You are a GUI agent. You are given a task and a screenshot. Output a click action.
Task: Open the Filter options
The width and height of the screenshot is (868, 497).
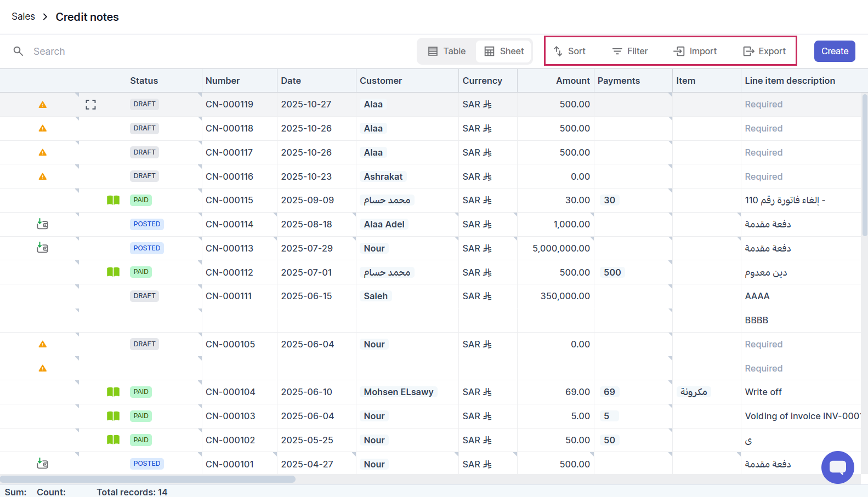pyautogui.click(x=630, y=52)
